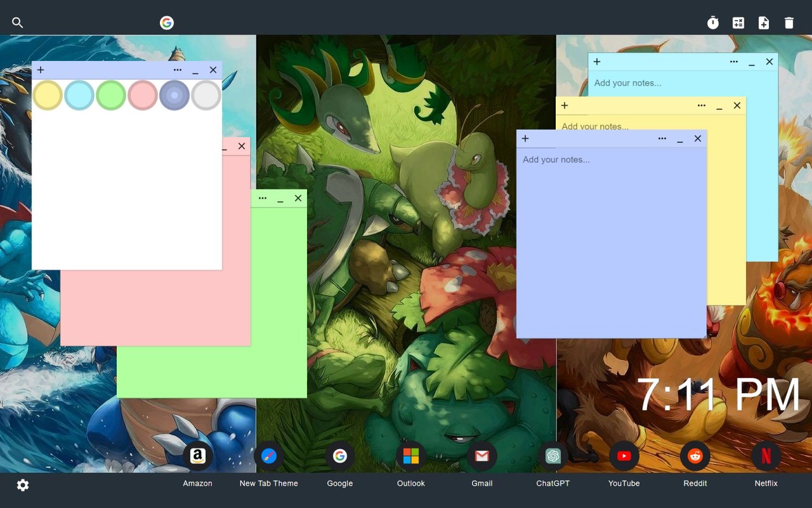Viewport: 812px width, 508px height.
Task: Click the 7:11 PM clock
Action: tap(718, 395)
